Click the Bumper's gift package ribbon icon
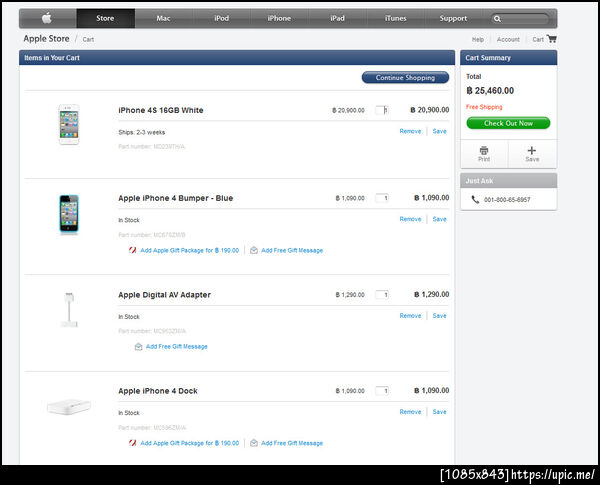Screen dimensions: 600x485 pyautogui.click(x=132, y=250)
